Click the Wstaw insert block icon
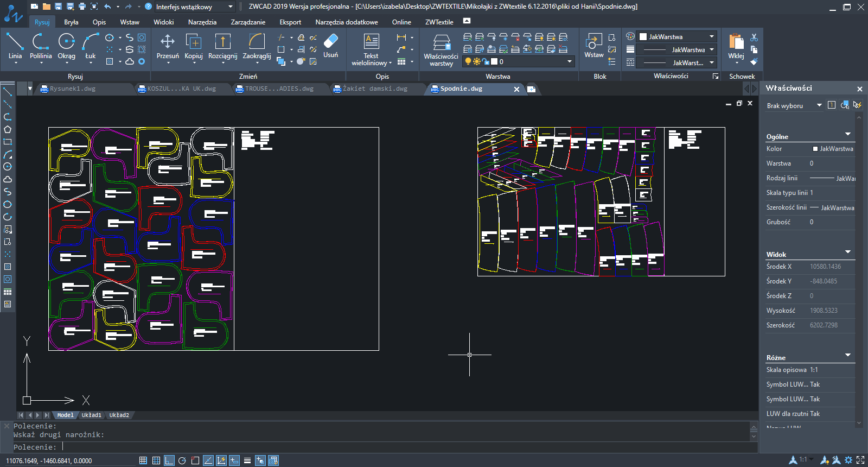This screenshot has width=868, height=467. click(x=594, y=46)
